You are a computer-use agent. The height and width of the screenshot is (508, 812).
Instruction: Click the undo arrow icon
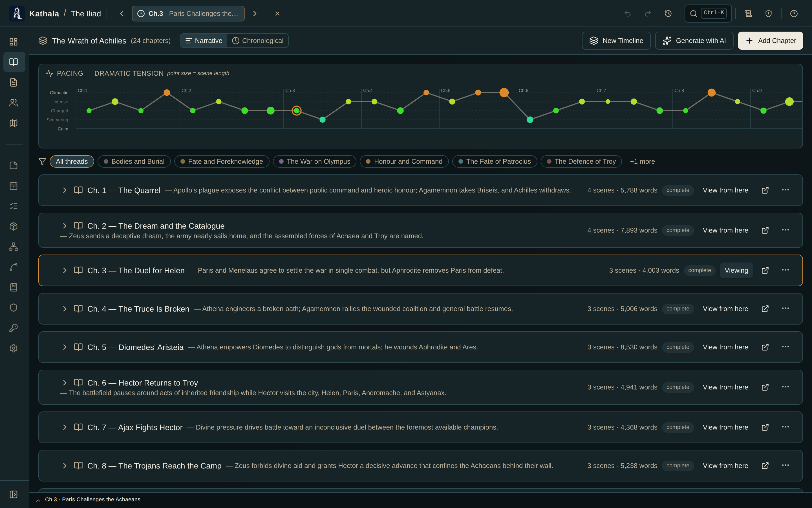(x=627, y=14)
